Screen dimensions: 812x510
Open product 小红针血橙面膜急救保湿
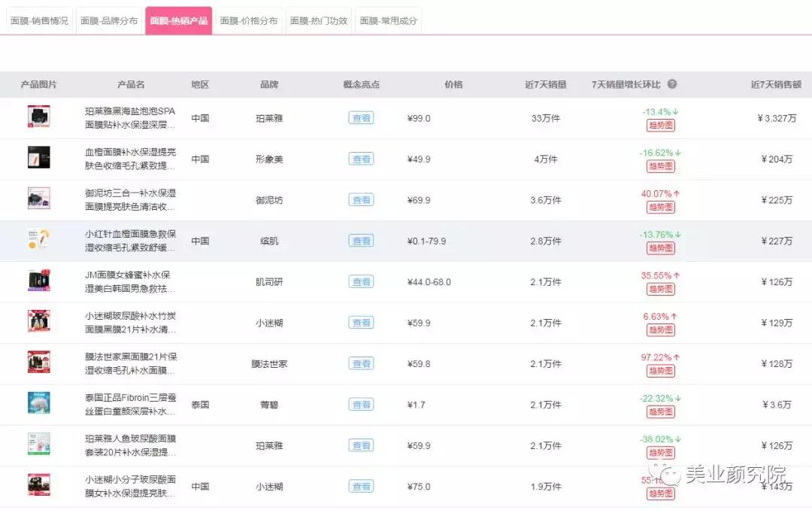click(130, 241)
